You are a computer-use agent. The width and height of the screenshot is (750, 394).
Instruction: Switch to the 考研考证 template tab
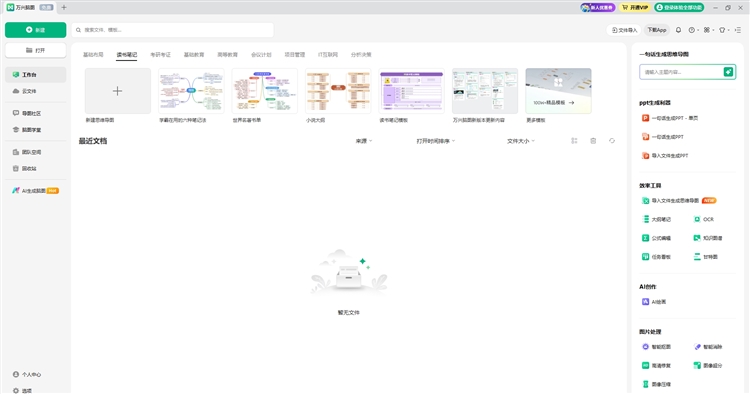160,55
